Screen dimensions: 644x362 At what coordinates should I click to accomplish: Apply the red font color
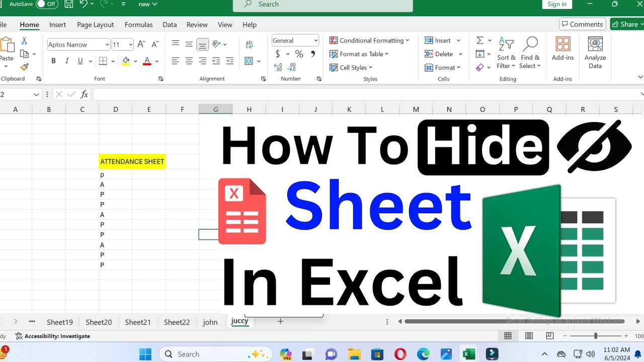click(x=147, y=61)
